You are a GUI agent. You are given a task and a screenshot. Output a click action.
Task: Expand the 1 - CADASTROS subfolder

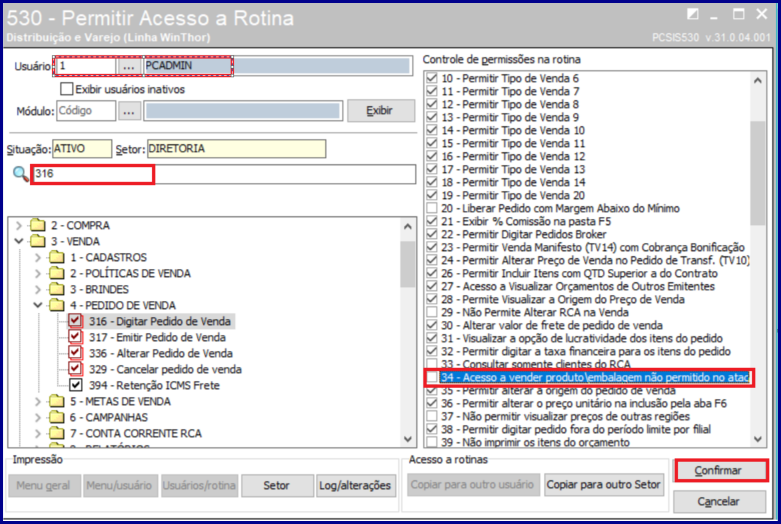click(38, 258)
